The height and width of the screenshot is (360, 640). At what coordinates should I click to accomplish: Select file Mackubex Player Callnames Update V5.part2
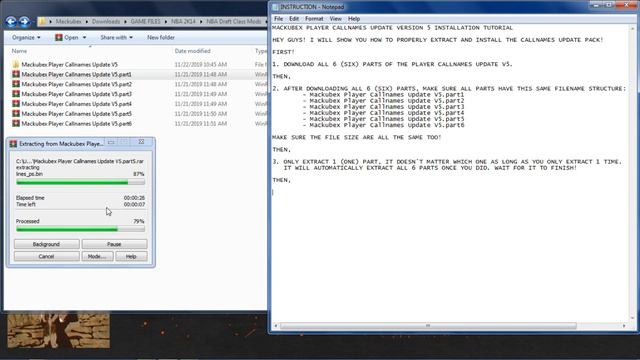point(77,84)
